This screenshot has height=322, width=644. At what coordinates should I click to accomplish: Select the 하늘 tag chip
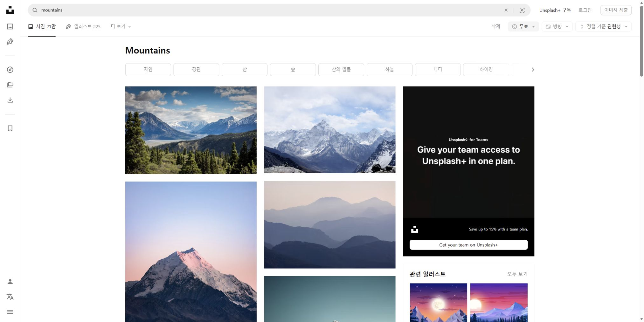point(390,70)
